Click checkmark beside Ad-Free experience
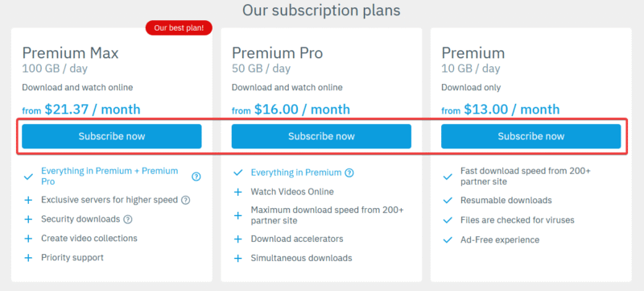 448,239
